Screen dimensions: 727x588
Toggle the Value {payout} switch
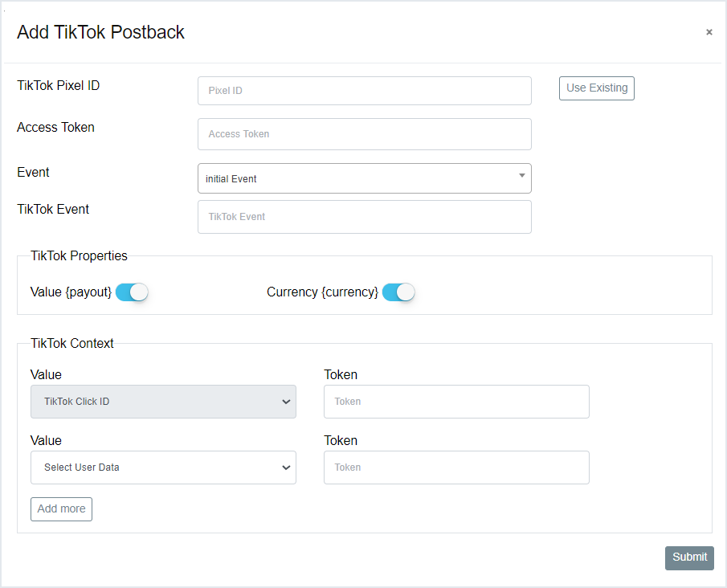[x=132, y=292]
